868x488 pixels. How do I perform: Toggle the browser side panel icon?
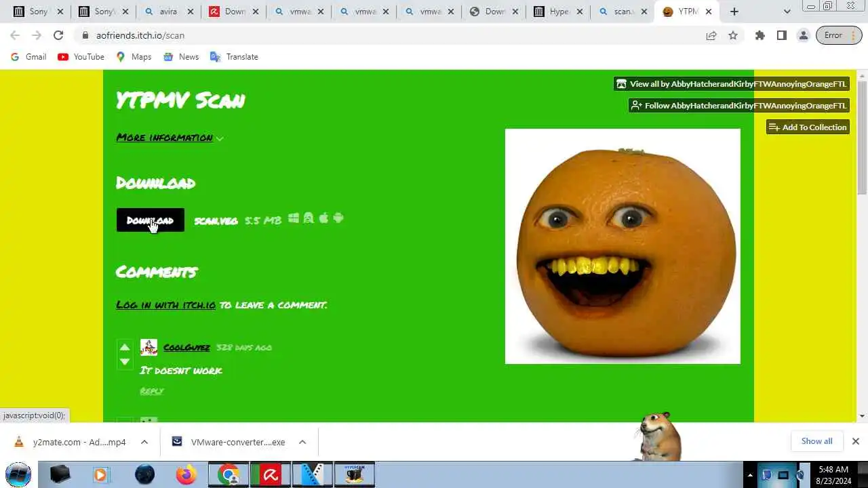782,35
